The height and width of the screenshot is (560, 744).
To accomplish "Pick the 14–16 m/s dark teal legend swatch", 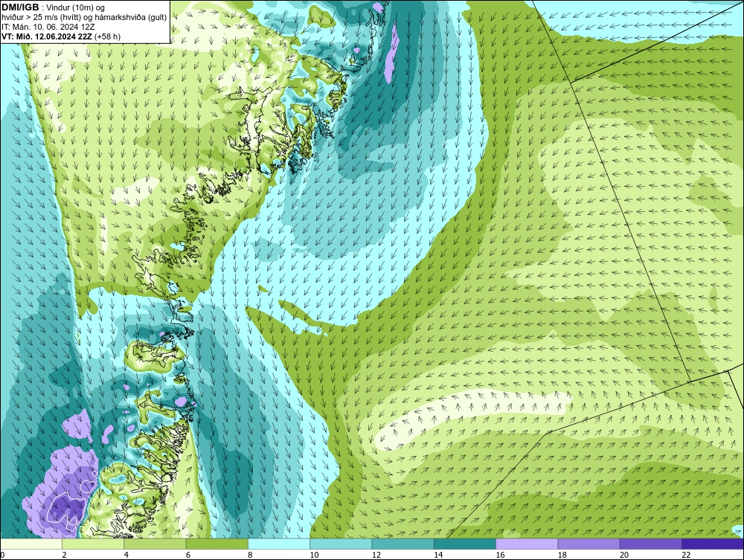I will (464, 544).
